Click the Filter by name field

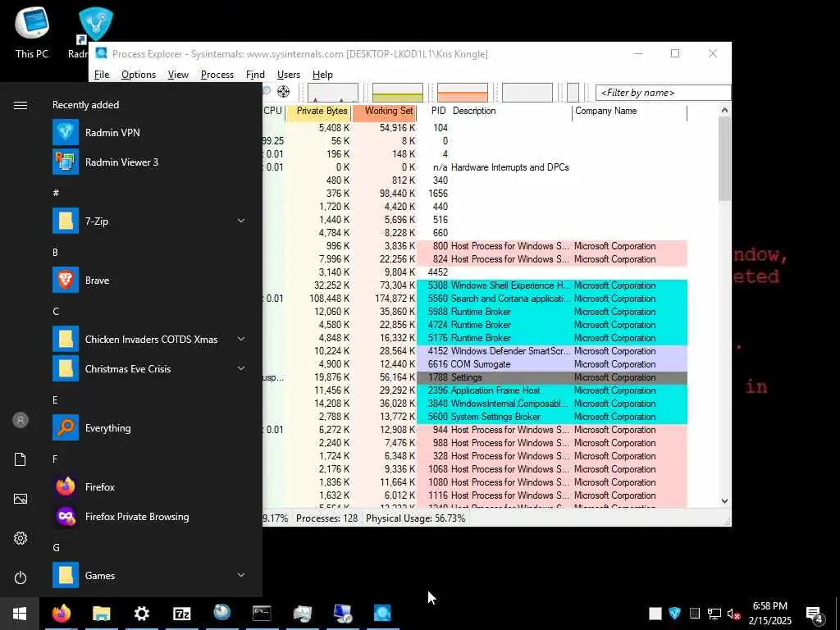[663, 93]
